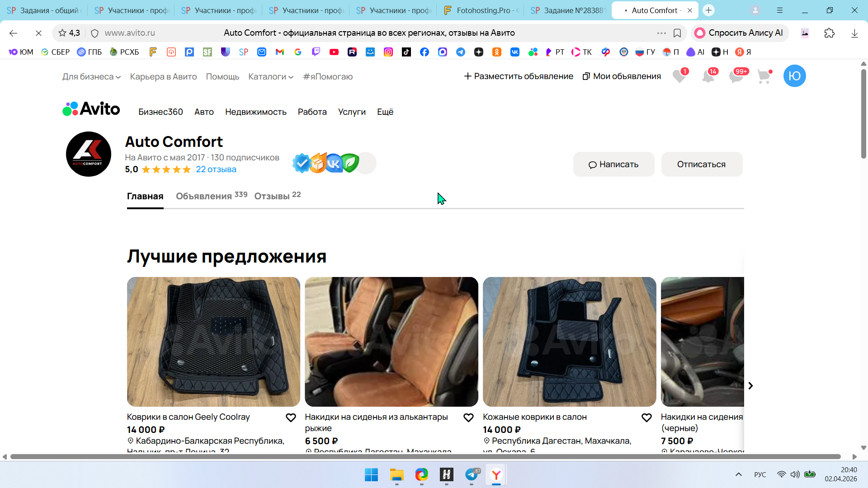
Task: Open the 22 отзыва link
Action: tap(216, 169)
